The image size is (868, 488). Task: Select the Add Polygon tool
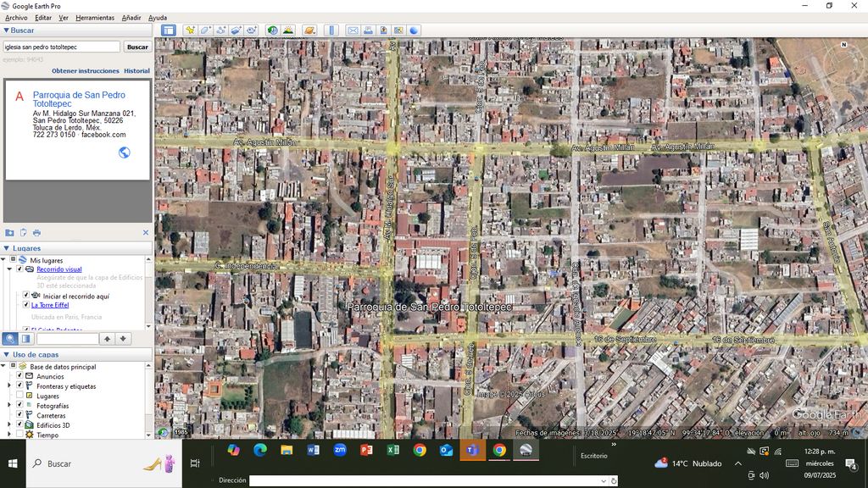point(205,30)
